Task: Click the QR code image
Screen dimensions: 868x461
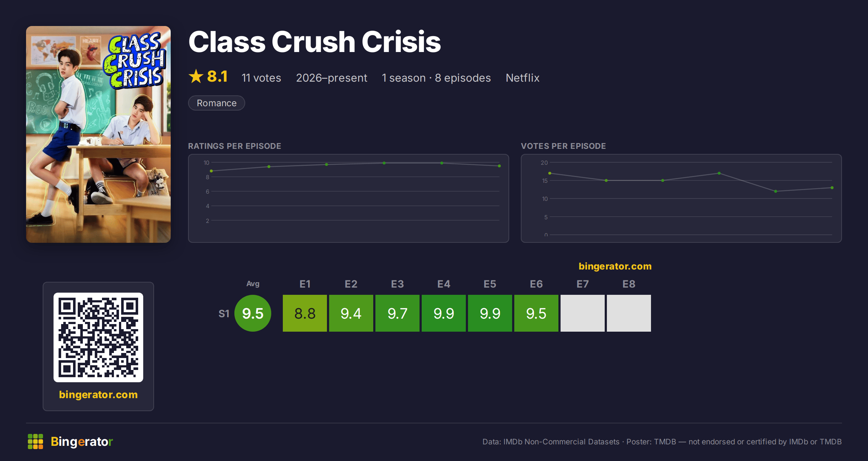Action: click(x=98, y=337)
